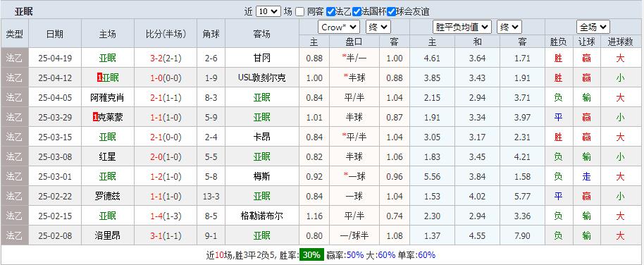This screenshot has width=644, height=265.
Task: Click the draw odds value 4.55
Action: [x=477, y=236]
